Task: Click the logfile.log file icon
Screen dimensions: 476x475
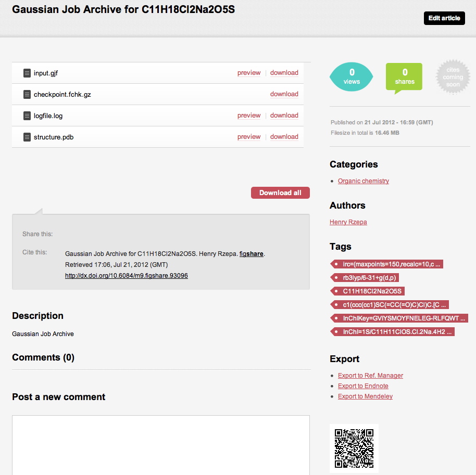Action: pyautogui.click(x=27, y=116)
